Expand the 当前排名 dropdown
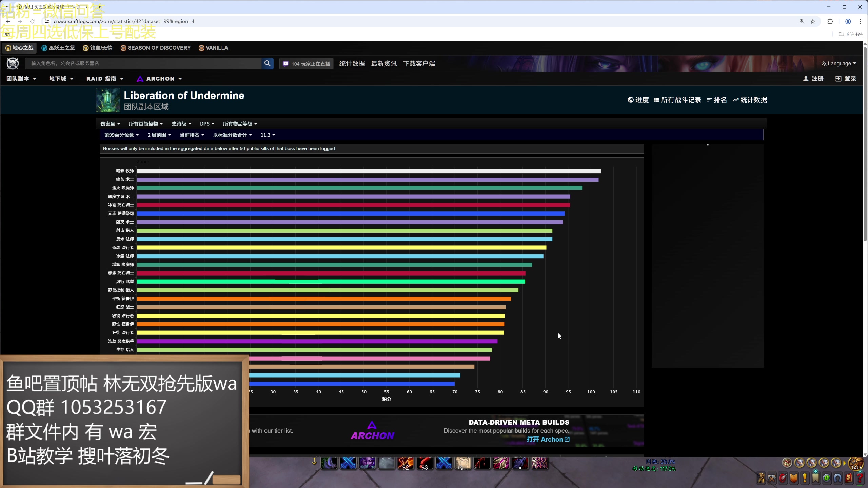The height and width of the screenshot is (488, 868). coord(192,135)
